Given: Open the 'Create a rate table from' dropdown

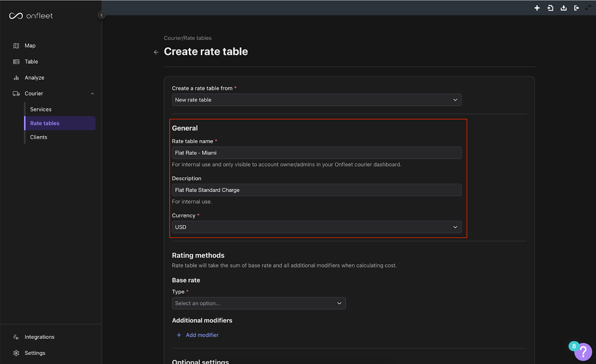Looking at the screenshot, I should 316,100.
